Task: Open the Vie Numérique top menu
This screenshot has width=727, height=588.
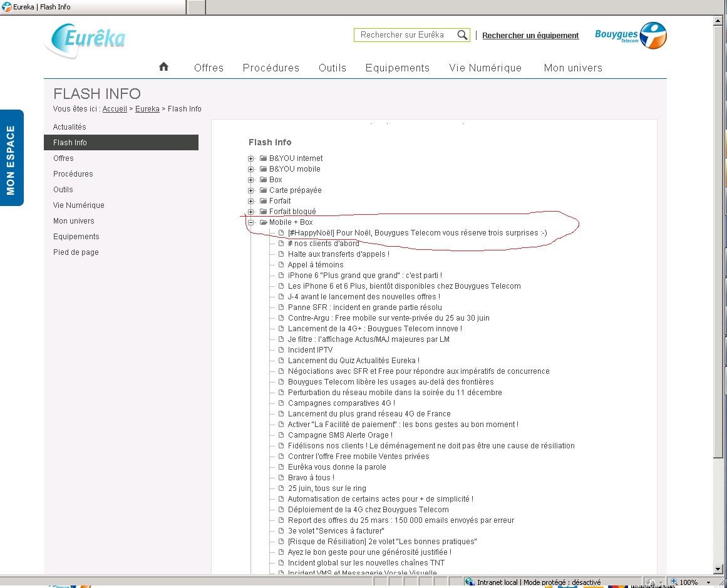Action: [x=485, y=68]
